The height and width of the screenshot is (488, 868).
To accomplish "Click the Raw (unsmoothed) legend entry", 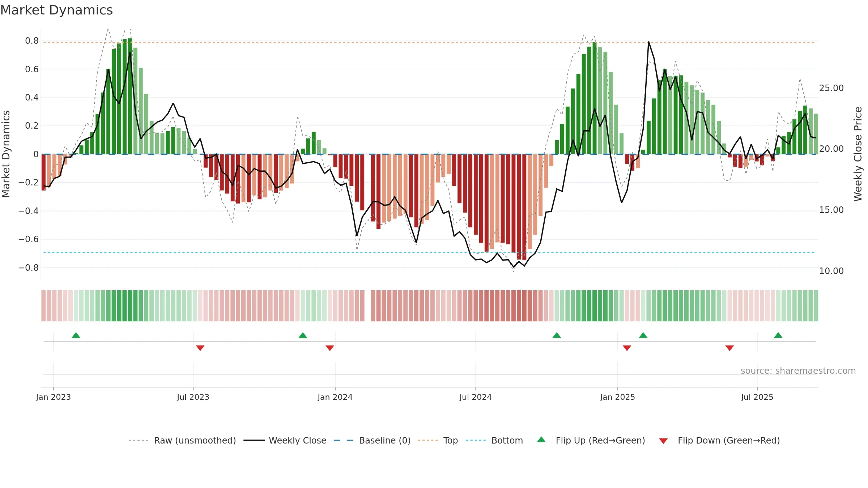I will pos(182,440).
